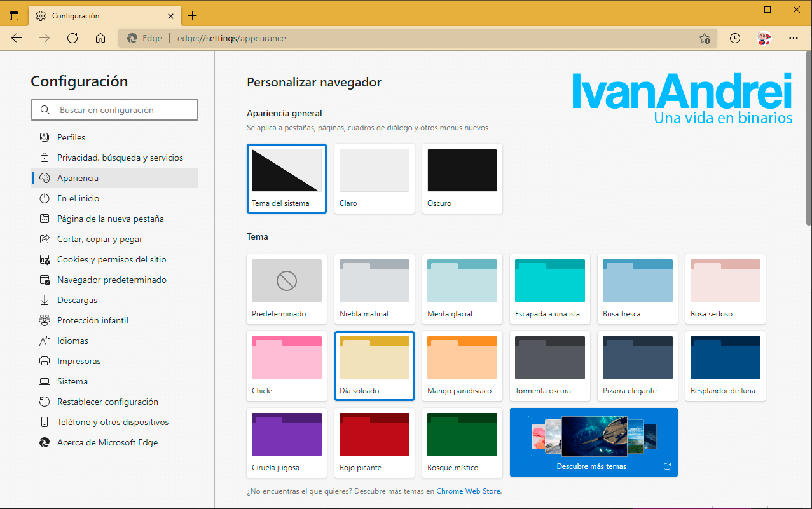Open Cortar, copiar y pegar section
This screenshot has width=812, height=509.
pos(114,239)
